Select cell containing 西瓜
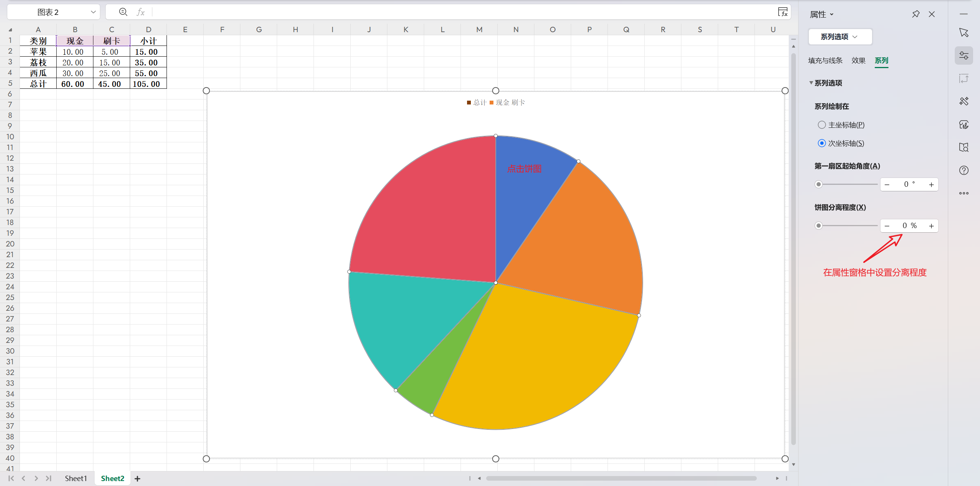 [38, 73]
